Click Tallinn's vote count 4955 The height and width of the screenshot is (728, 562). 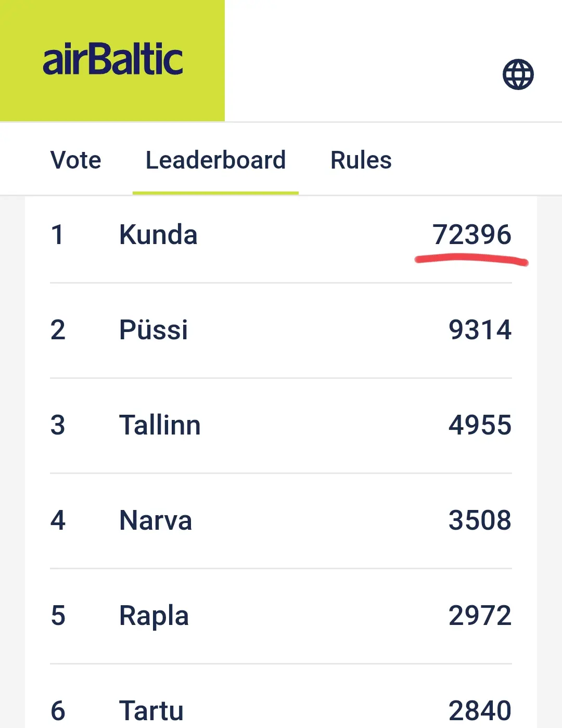(x=480, y=425)
